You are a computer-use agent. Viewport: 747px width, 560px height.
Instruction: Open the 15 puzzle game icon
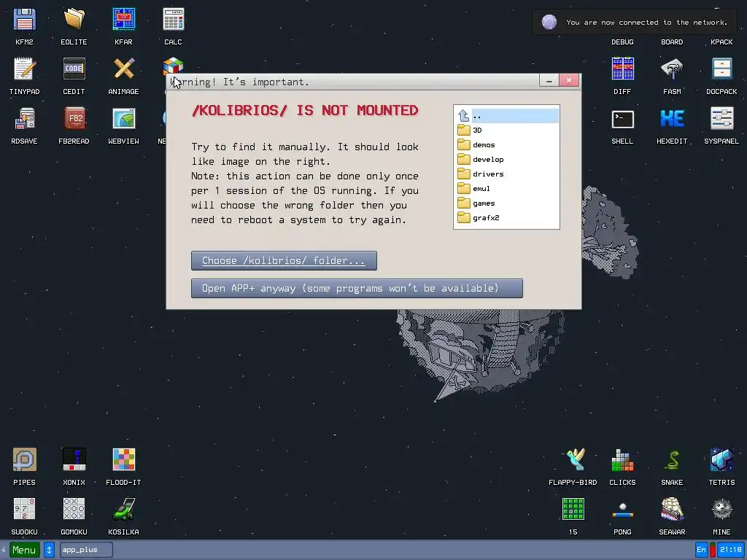(573, 509)
